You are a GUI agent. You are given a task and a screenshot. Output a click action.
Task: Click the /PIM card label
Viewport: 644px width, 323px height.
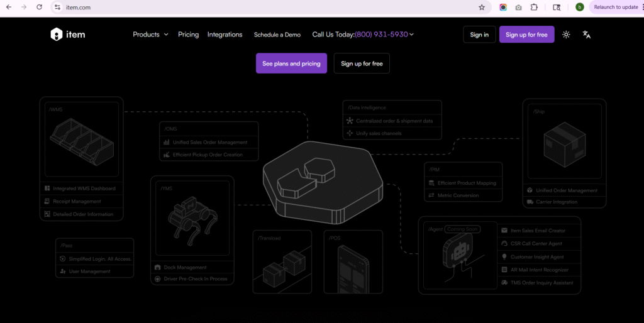point(434,170)
